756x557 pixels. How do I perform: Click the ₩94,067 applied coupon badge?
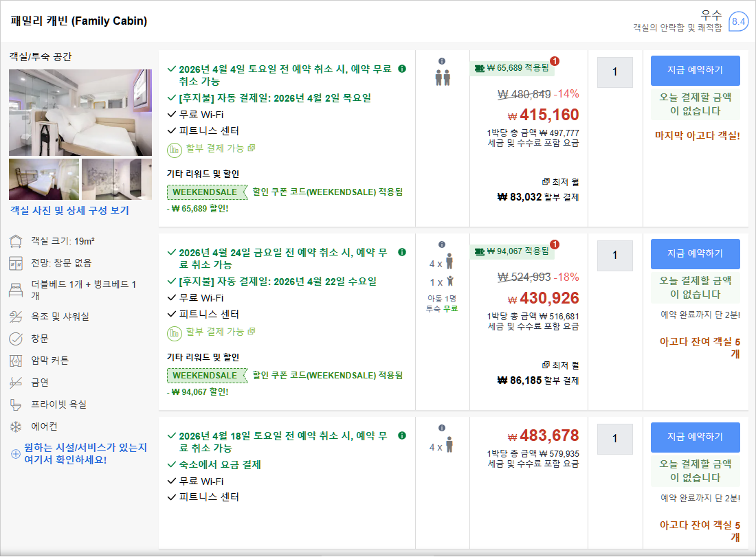point(512,251)
